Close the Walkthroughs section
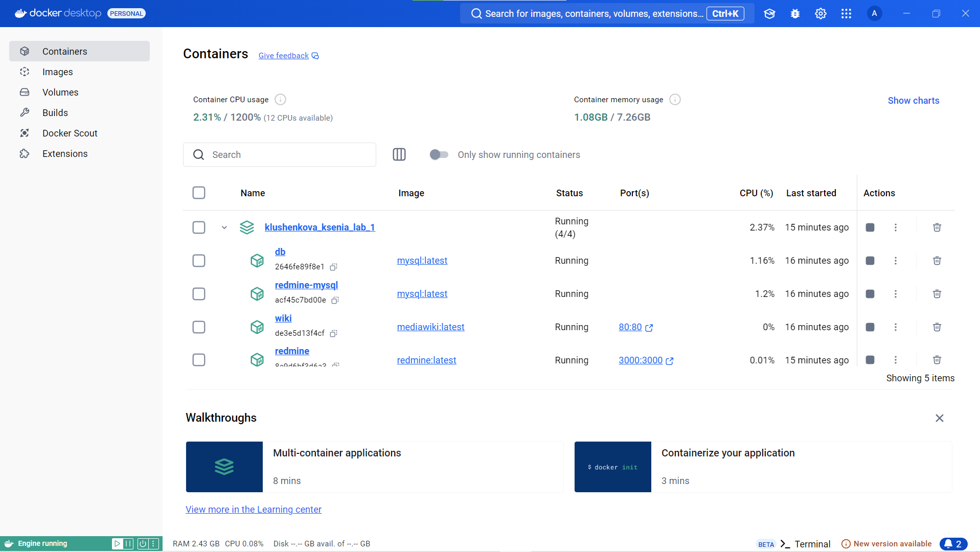This screenshot has width=980, height=552. coord(939,418)
